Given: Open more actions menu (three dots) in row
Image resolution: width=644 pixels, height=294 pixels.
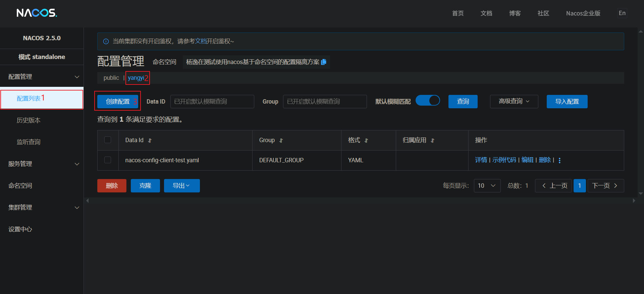Looking at the screenshot, I should (559, 160).
